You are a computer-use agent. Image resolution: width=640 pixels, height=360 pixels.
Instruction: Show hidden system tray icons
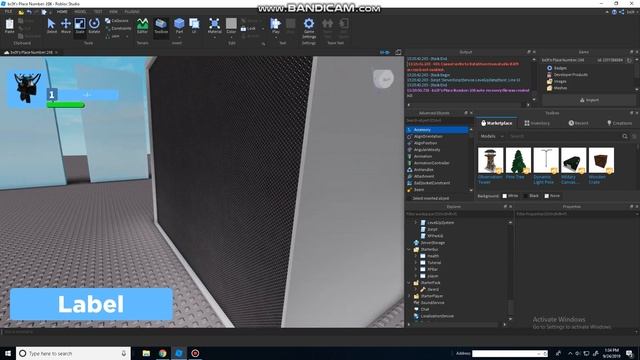coord(570,353)
